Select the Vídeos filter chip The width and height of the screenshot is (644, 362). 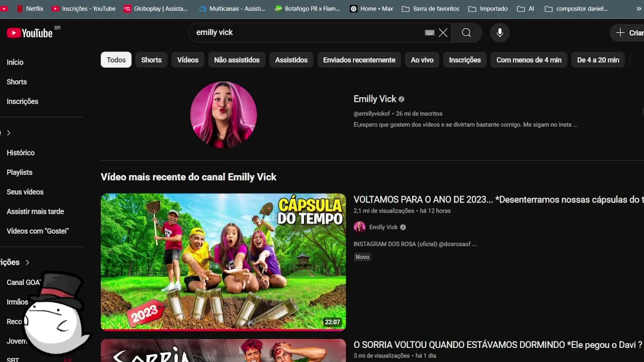[x=188, y=60]
